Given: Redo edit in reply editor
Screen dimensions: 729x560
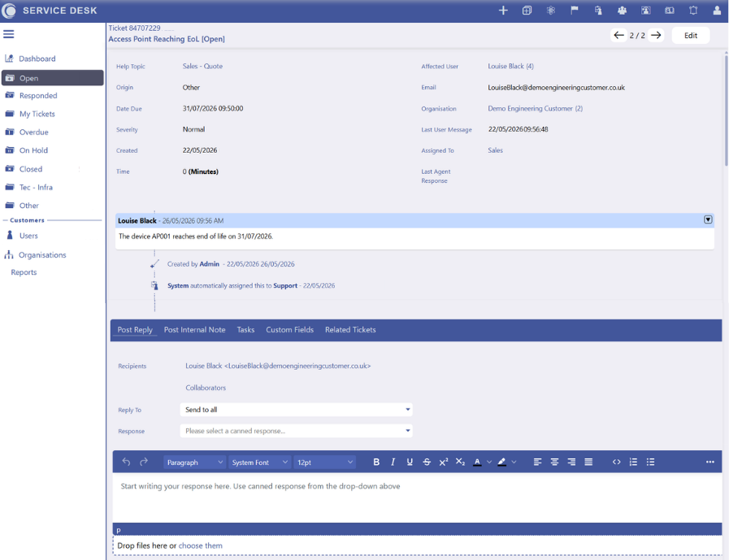Looking at the screenshot, I should click(144, 462).
